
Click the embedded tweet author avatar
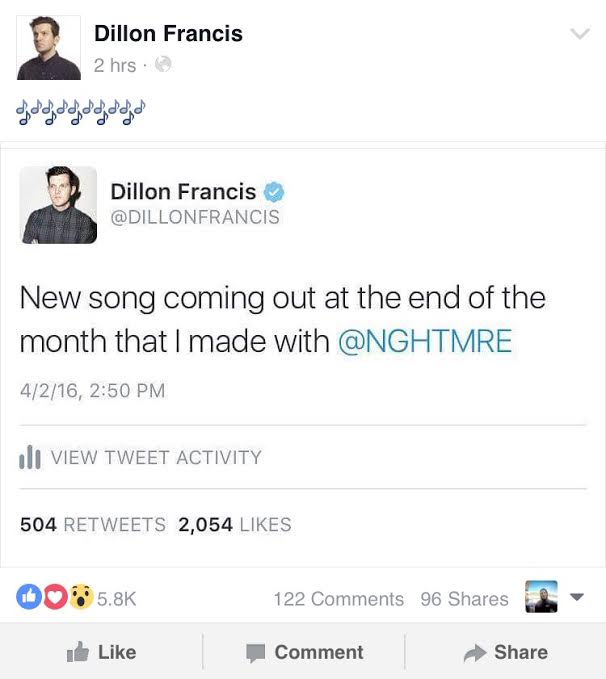coord(58,205)
